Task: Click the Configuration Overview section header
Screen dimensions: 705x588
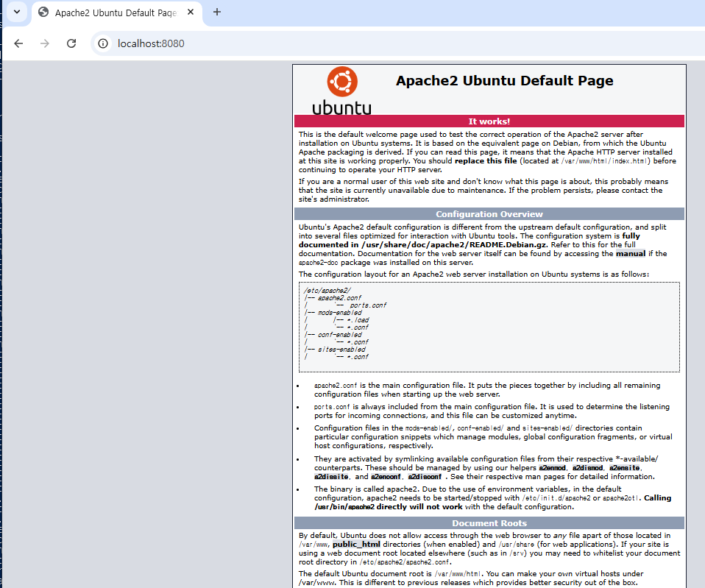Action: tap(489, 214)
